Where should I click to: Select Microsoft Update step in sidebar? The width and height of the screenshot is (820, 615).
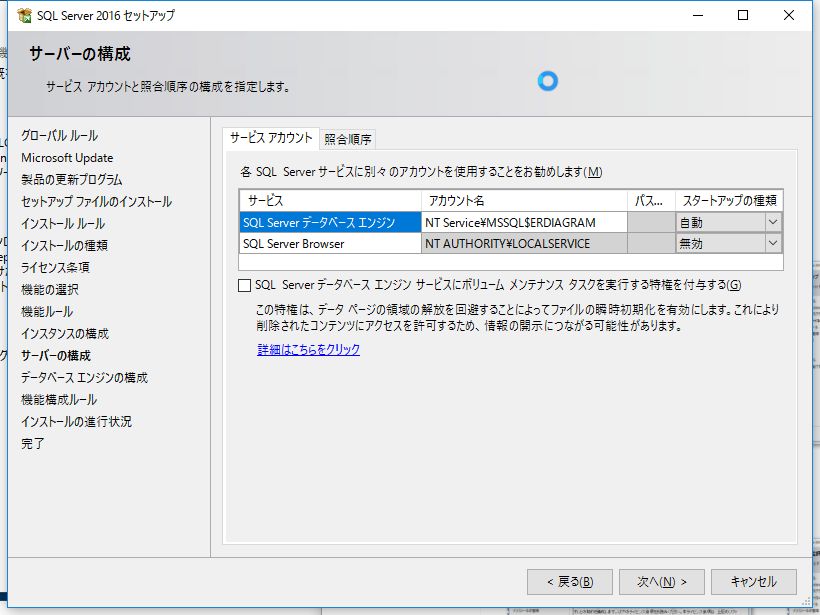(x=67, y=157)
